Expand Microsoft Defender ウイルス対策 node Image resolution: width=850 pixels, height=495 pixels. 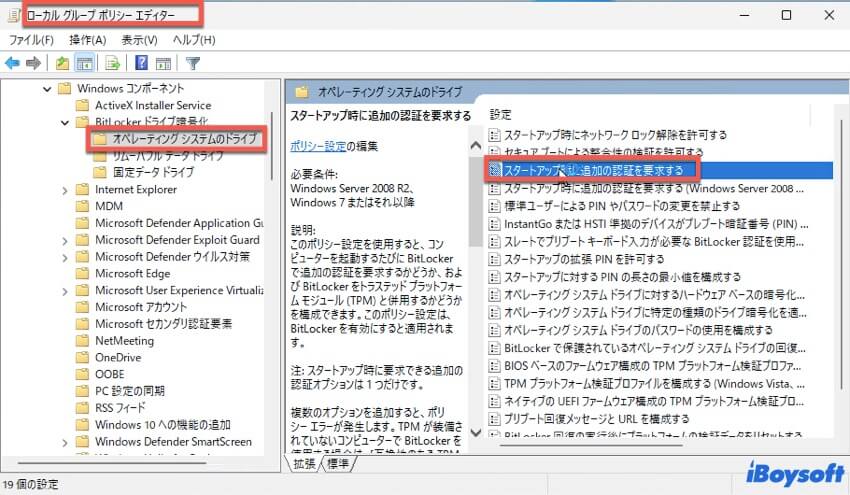coord(65,258)
